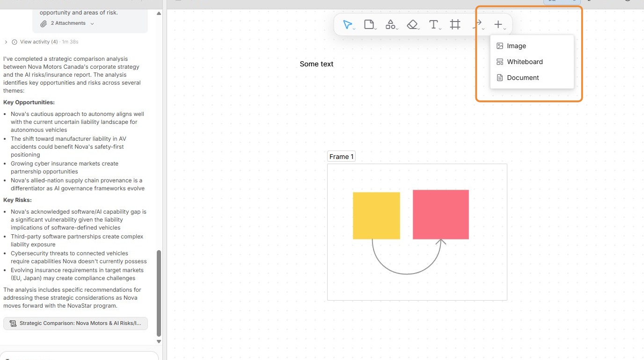
Task: Click 'Growing cyber insurance markets' bullet text
Action: (x=65, y=167)
